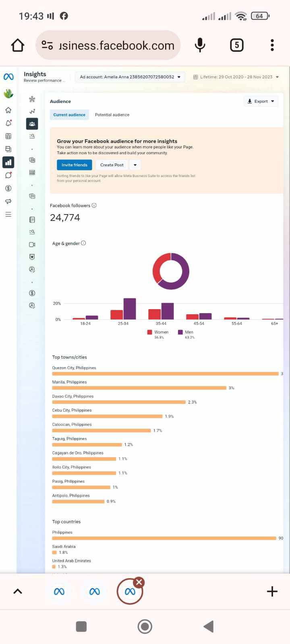Switch to Current audience tab
This screenshot has height=644, width=290.
[69, 115]
